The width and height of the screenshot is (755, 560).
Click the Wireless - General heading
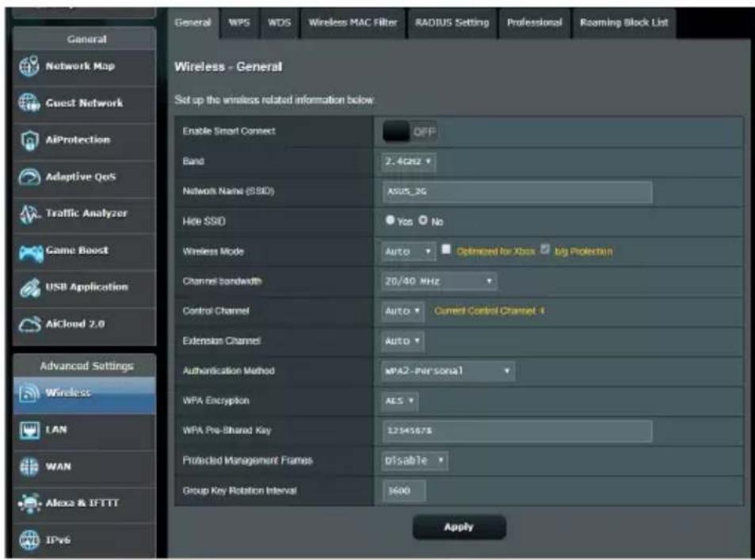click(228, 67)
